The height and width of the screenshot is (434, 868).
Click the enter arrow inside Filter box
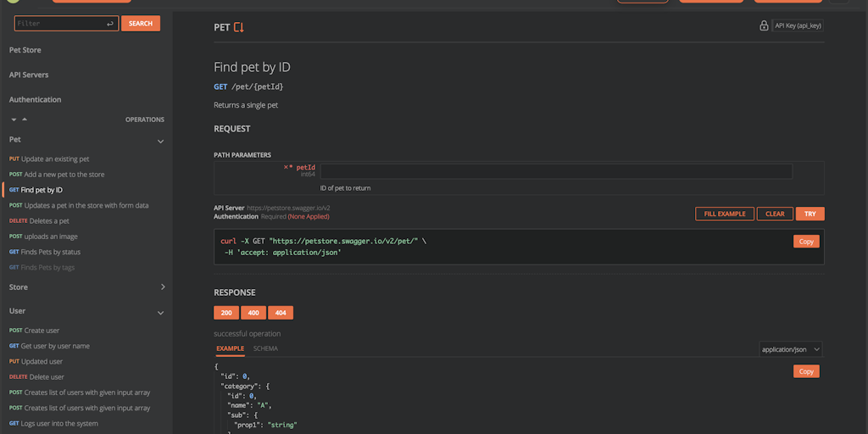point(110,24)
